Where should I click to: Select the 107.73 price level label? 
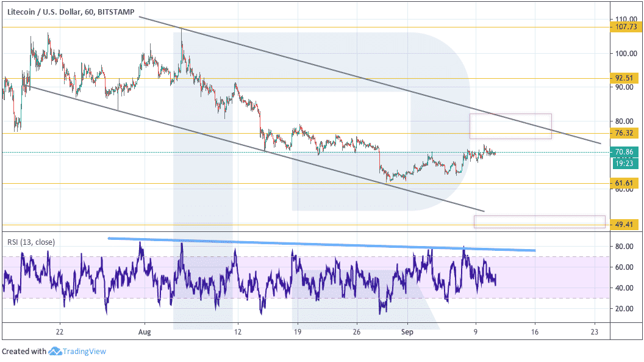[x=624, y=27]
